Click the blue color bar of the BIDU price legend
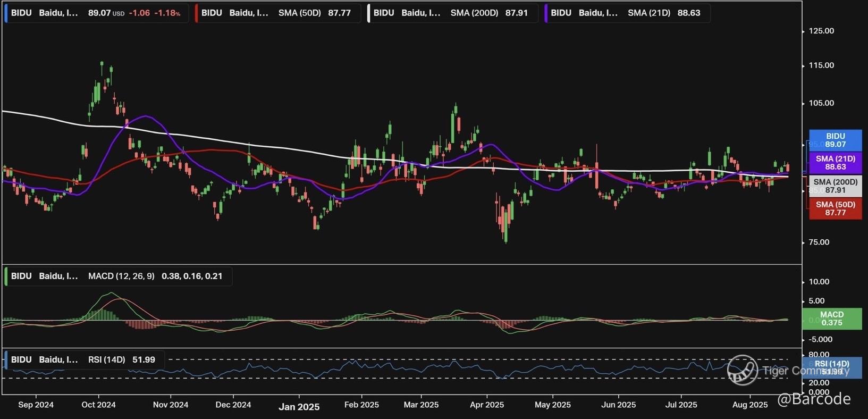The width and height of the screenshot is (868, 419). click(6, 13)
